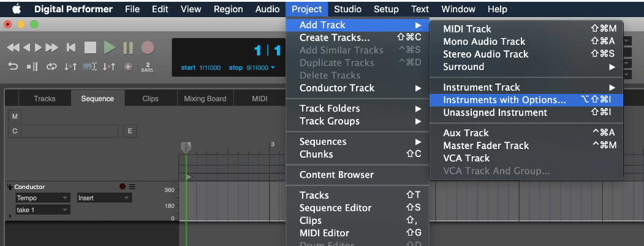Click the small gray flag under playhead
The image size is (644, 246).
click(x=190, y=177)
